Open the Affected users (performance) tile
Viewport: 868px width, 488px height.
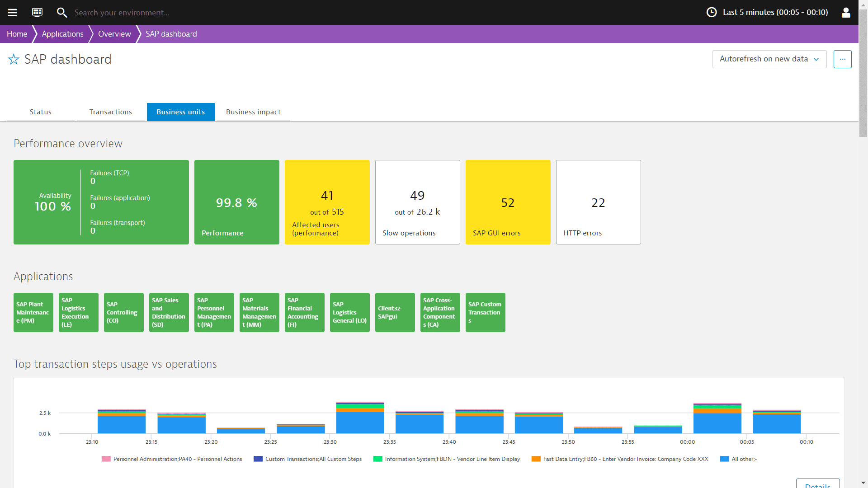[327, 202]
